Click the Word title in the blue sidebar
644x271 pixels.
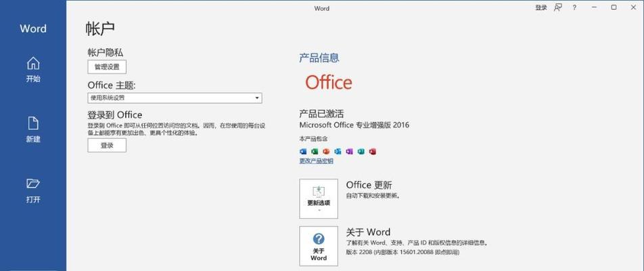(33, 28)
